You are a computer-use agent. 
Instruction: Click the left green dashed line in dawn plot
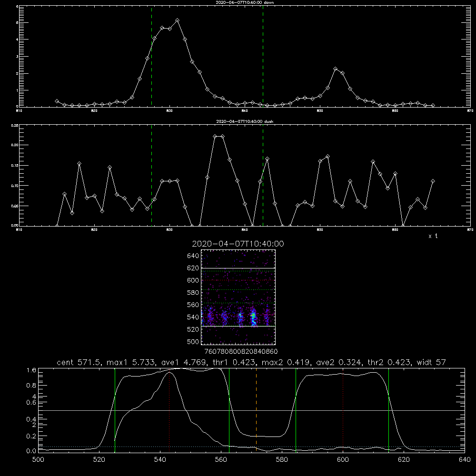point(151,56)
